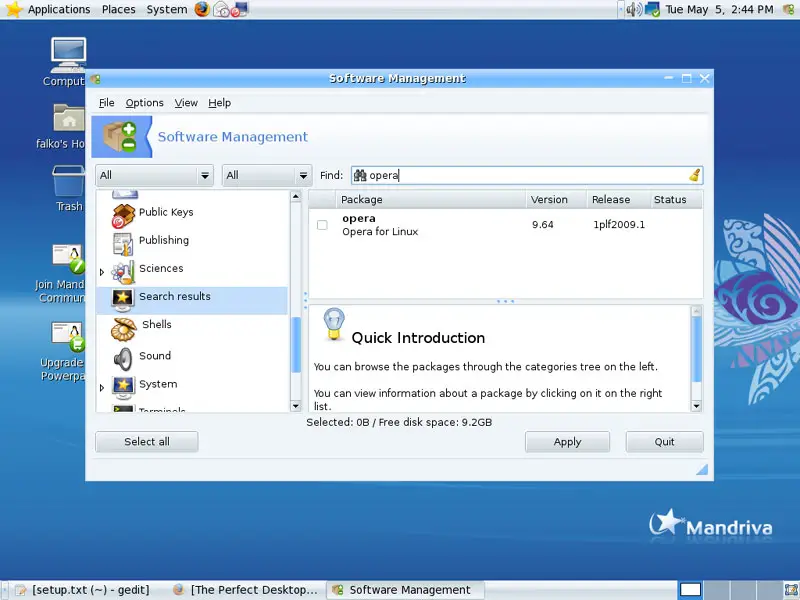This screenshot has height=600, width=800.
Task: Sort by the Status column header
Action: click(x=676, y=199)
